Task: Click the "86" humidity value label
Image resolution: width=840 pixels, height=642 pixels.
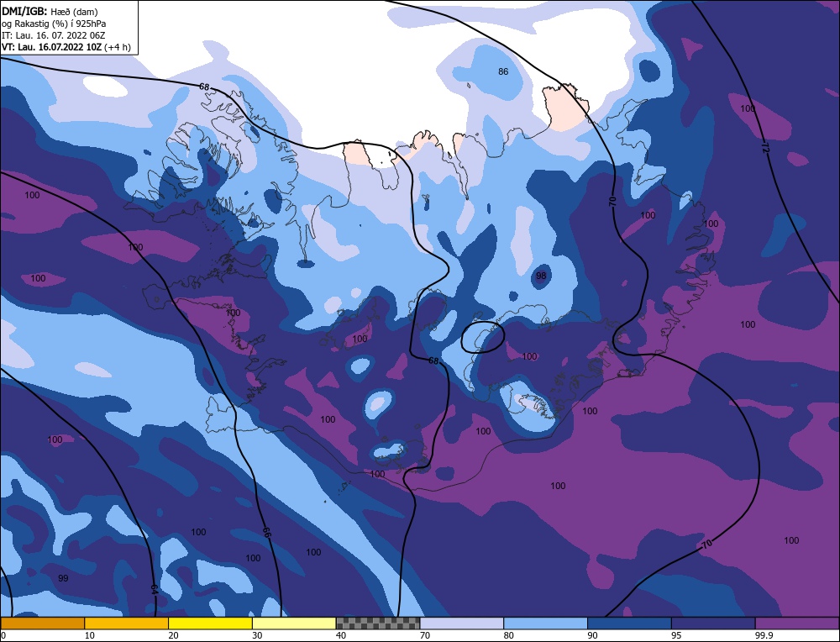Action: point(503,71)
